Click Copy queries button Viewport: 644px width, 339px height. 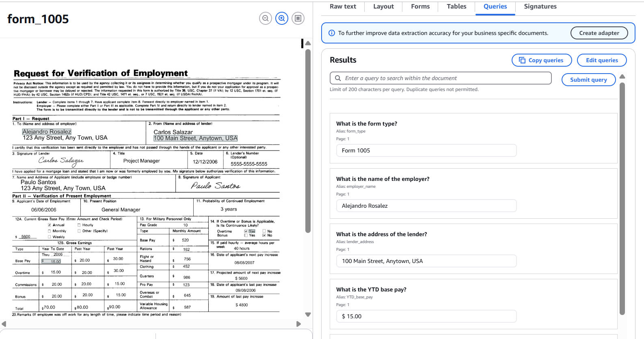[542, 60]
